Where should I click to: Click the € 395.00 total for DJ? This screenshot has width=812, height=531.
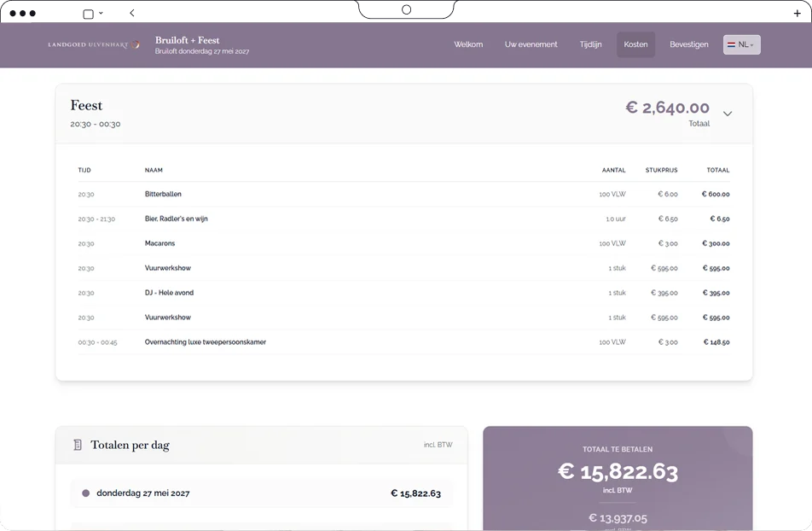tap(716, 293)
